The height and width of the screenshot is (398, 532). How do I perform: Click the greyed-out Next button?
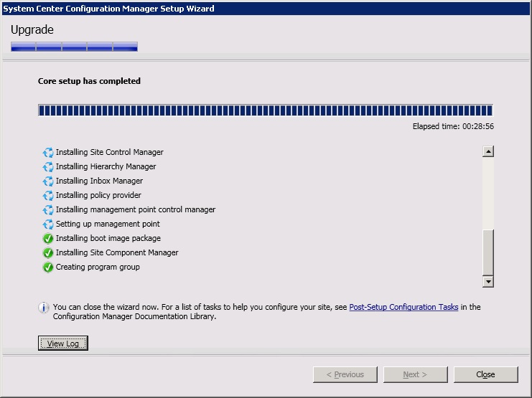(415, 374)
